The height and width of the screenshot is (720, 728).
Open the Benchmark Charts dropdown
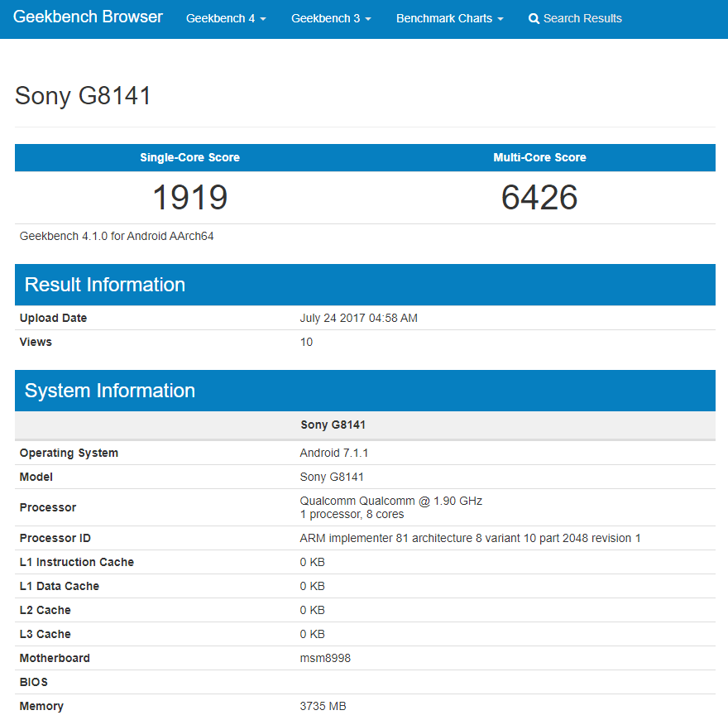[449, 18]
